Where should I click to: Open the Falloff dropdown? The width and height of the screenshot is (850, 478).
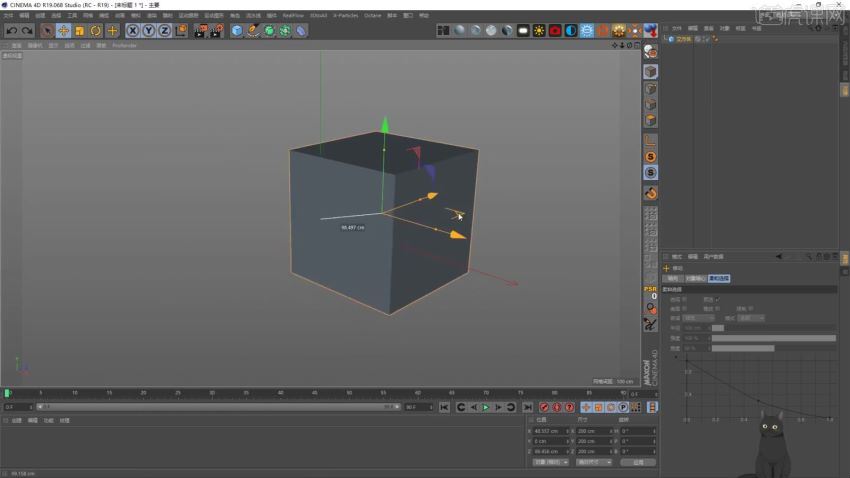tap(698, 318)
